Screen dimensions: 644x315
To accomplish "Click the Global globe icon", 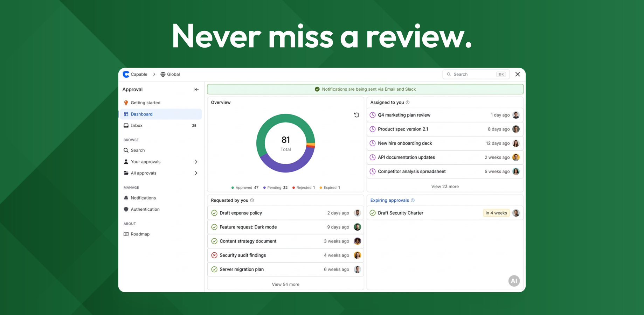I will click(x=163, y=74).
